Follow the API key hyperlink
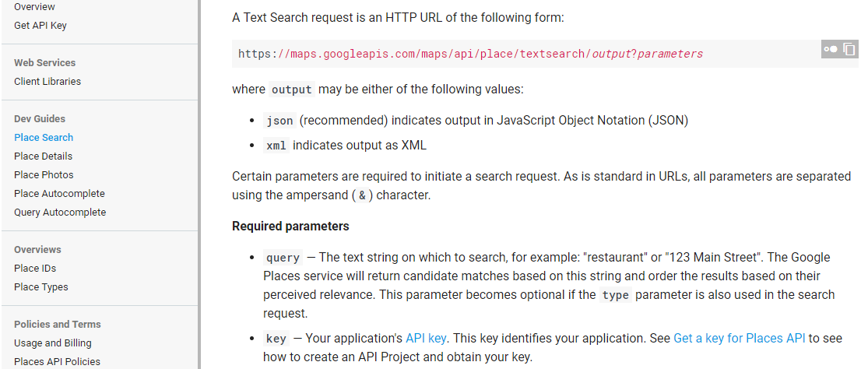Viewport: 868px width, 369px height. tap(426, 338)
